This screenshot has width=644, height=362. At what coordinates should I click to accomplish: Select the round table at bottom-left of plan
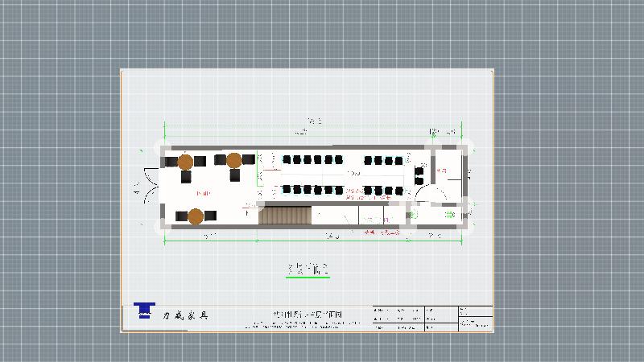tap(196, 216)
